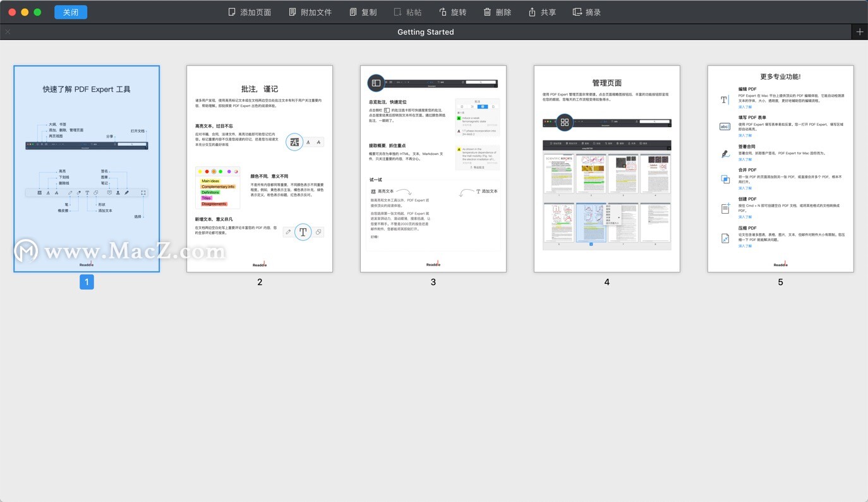
Task: Click the blue 关闭 button
Action: 70,11
